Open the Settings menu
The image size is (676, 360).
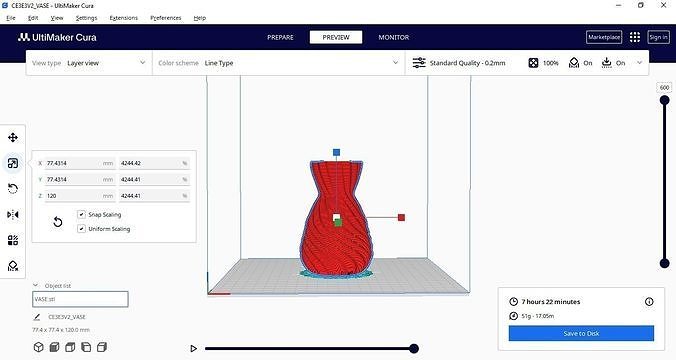pos(86,18)
